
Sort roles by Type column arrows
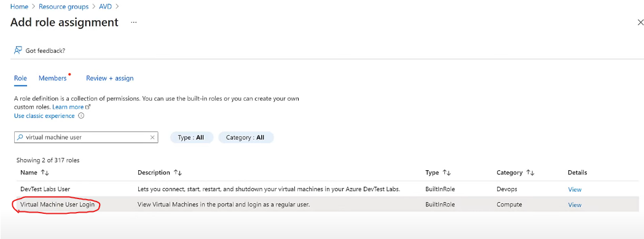pyautogui.click(x=447, y=173)
